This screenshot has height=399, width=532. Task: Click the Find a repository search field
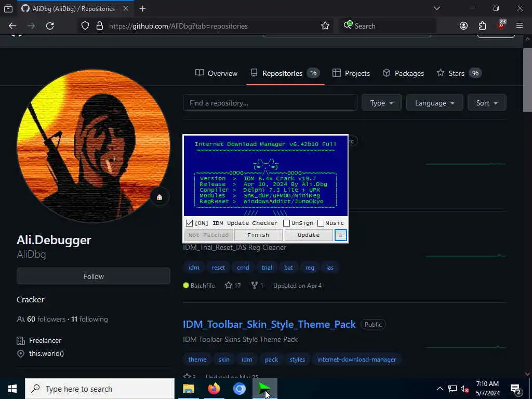(x=270, y=103)
